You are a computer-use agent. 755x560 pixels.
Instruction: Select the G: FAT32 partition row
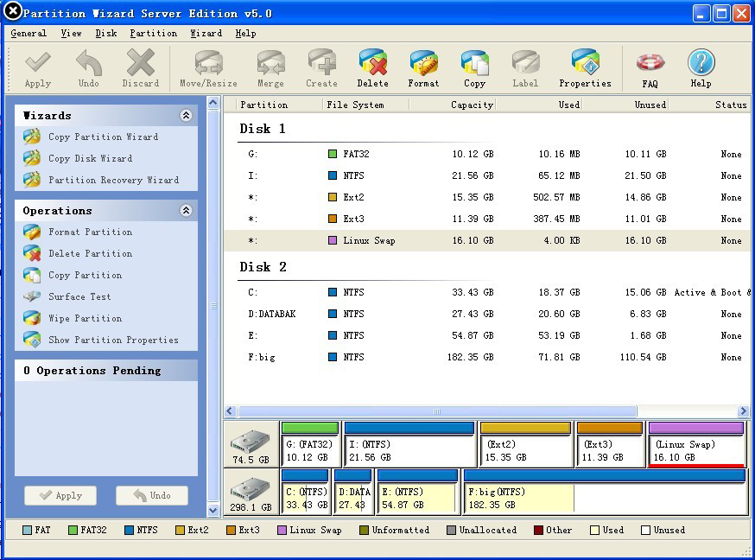click(x=487, y=154)
